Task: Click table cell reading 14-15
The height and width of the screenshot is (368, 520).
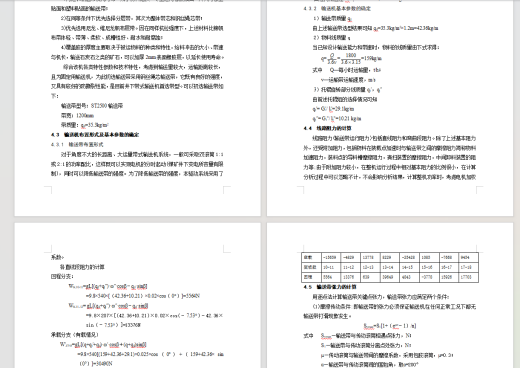Action: point(410,267)
